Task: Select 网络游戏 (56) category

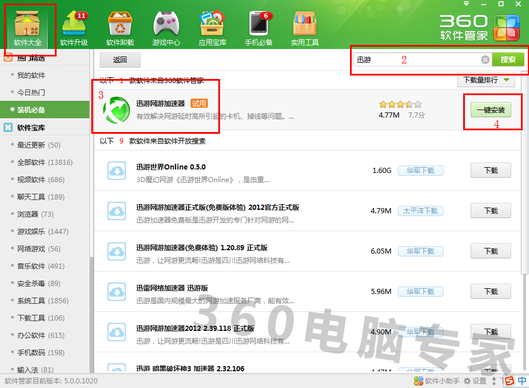Action: pos(39,249)
